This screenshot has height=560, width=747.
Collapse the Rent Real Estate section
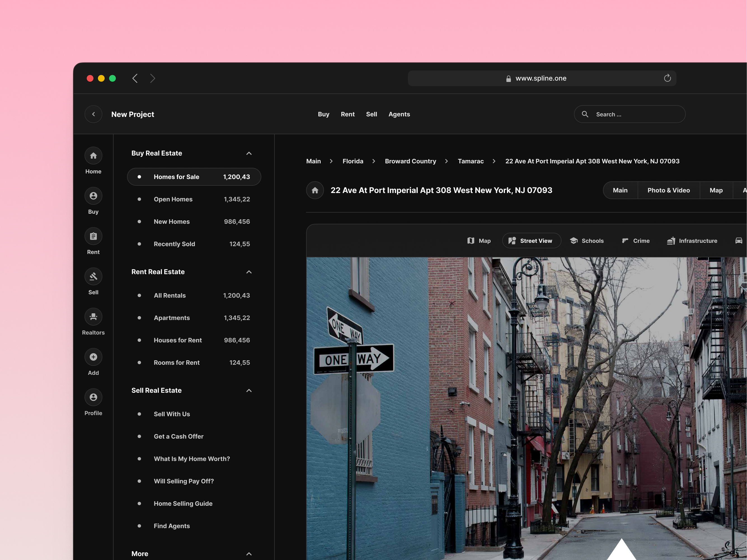(249, 272)
